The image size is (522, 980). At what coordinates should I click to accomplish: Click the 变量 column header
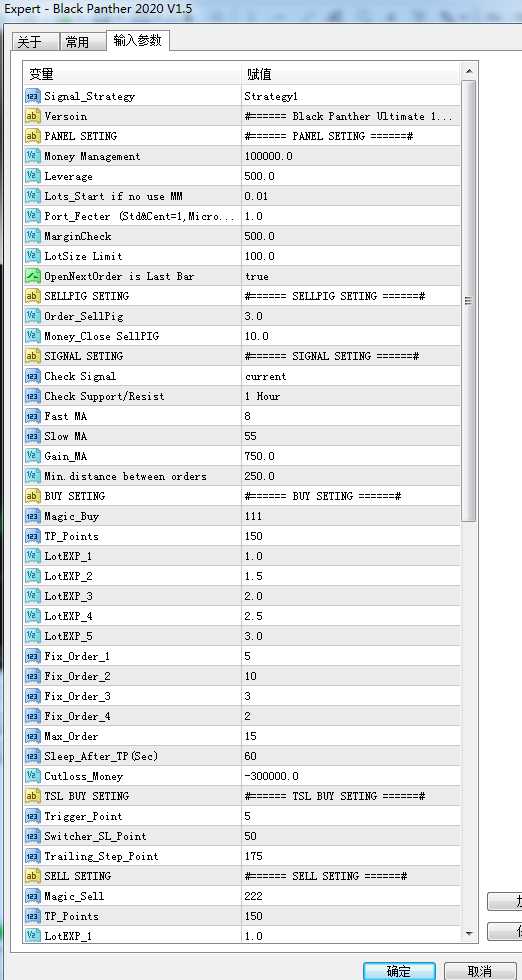coord(132,74)
